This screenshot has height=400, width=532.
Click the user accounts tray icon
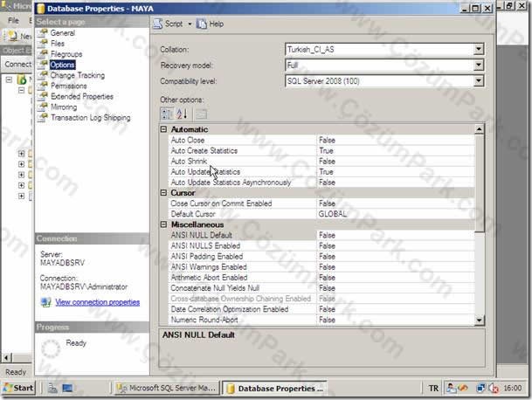[451, 388]
